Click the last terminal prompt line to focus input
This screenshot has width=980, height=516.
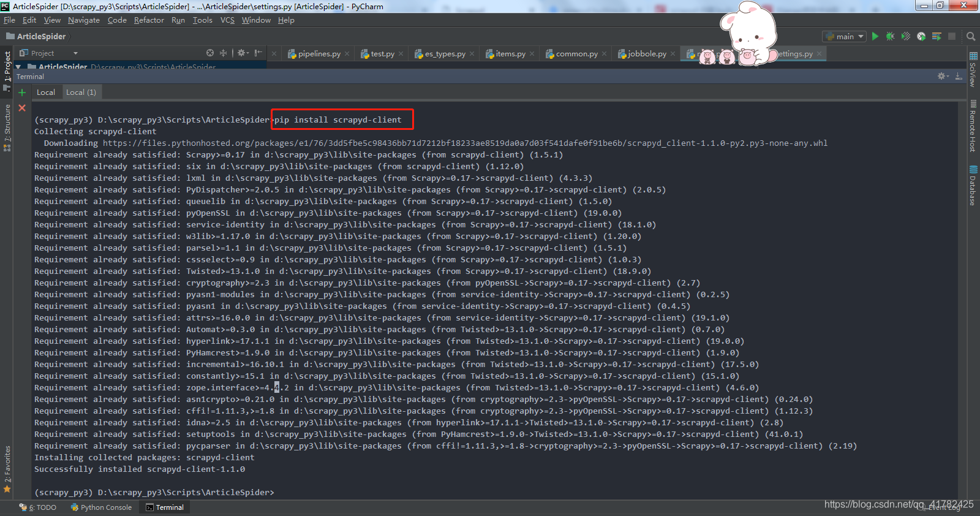coord(154,493)
